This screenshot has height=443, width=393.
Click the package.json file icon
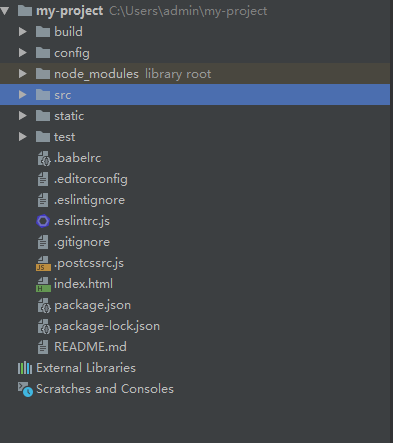point(44,305)
